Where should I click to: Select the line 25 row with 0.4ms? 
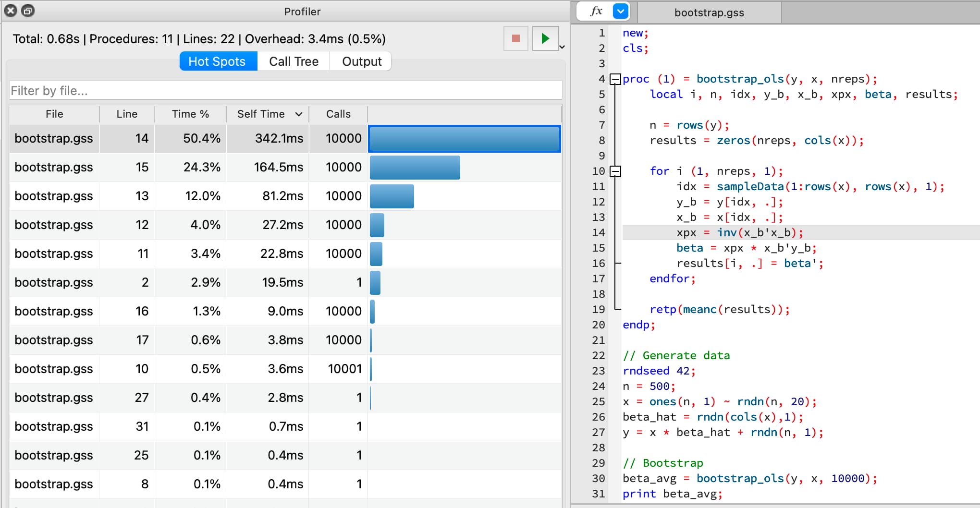(285, 456)
